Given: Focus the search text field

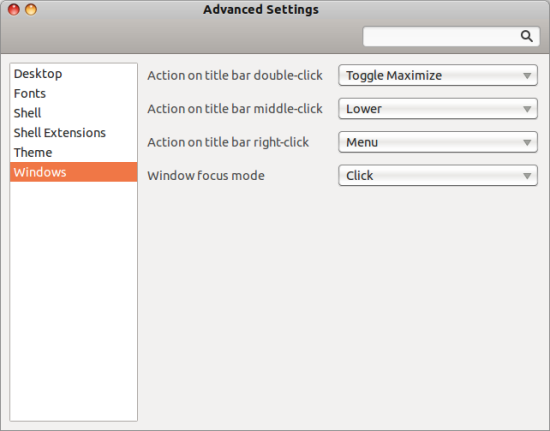Looking at the screenshot, I should pos(451,36).
